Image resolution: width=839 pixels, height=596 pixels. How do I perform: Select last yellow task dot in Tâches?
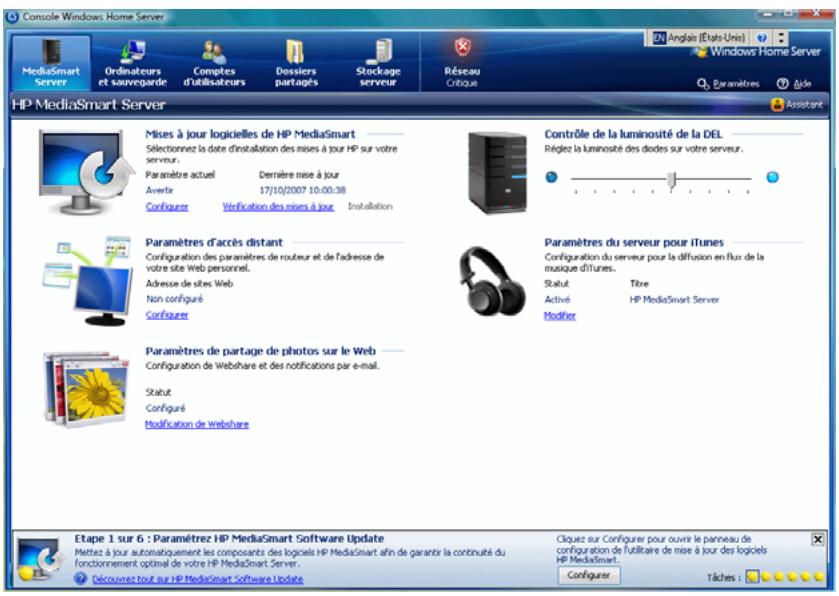click(x=818, y=577)
